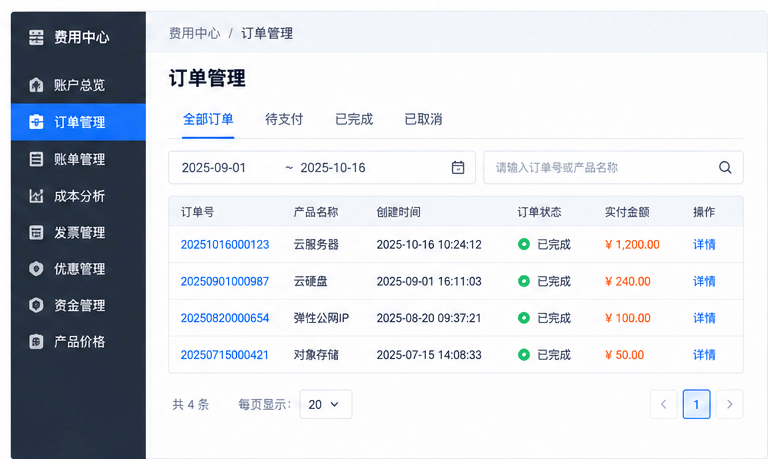Click 操作 column header
The image size is (768, 459).
pos(704,212)
